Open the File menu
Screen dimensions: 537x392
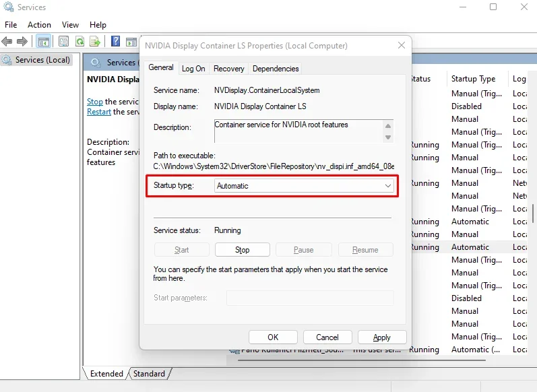[11, 25]
